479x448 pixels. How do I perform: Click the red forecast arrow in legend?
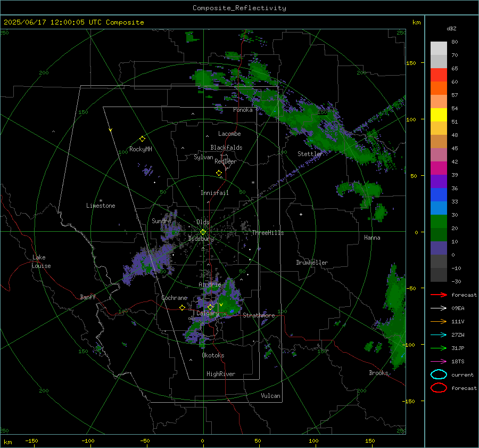439,295
